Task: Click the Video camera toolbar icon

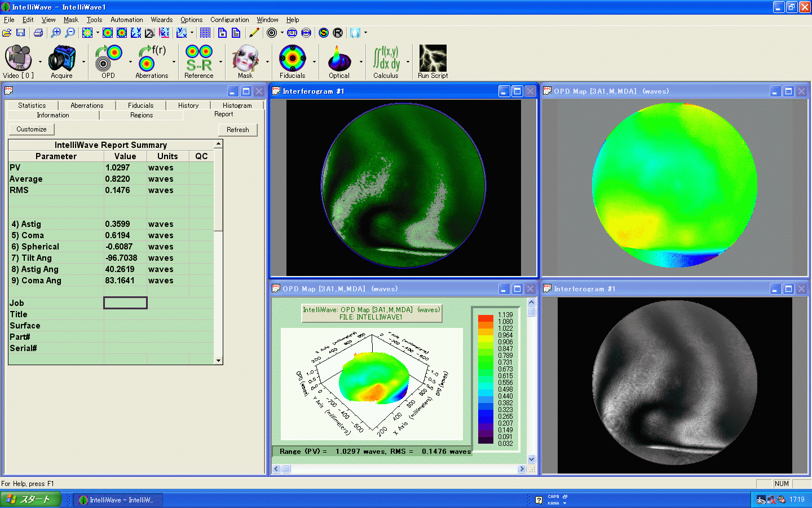Action: (x=18, y=58)
